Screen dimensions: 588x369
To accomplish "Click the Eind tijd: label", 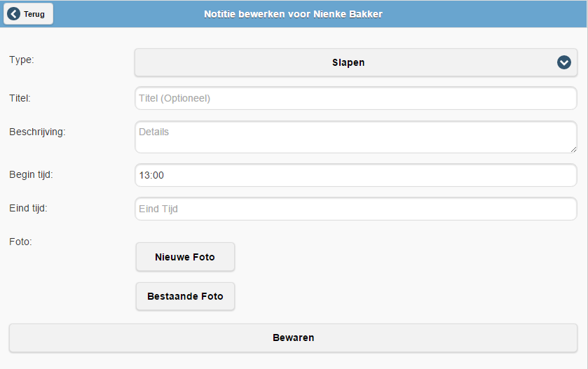I will click(28, 208).
